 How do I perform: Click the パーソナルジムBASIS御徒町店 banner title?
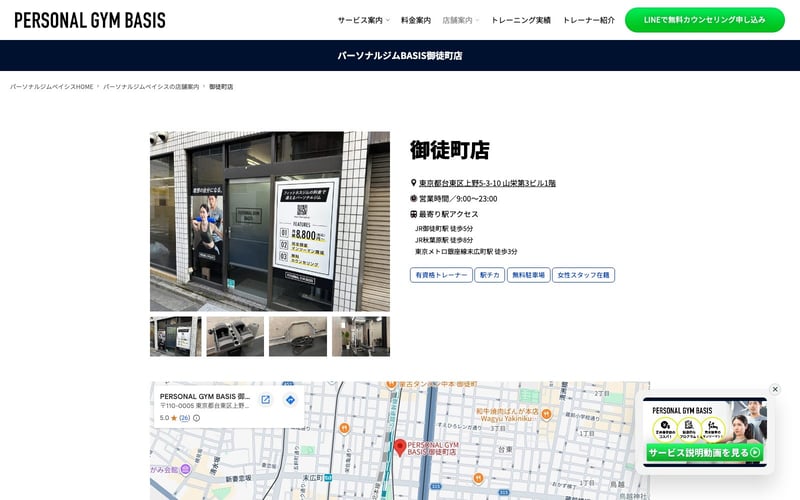point(400,56)
